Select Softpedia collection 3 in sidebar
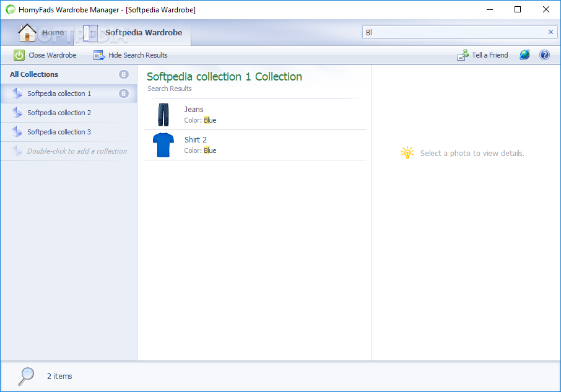The width and height of the screenshot is (561, 392). coord(69,132)
